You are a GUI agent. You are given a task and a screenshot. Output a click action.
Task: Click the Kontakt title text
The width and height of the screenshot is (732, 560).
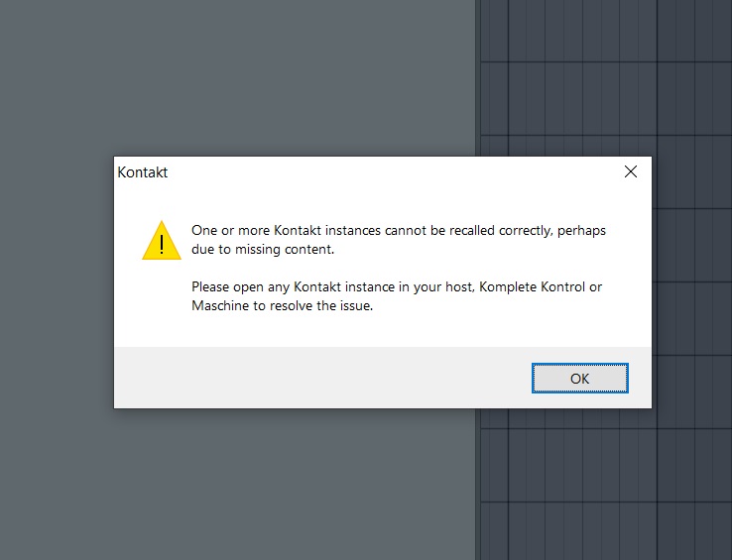pyautogui.click(x=143, y=172)
